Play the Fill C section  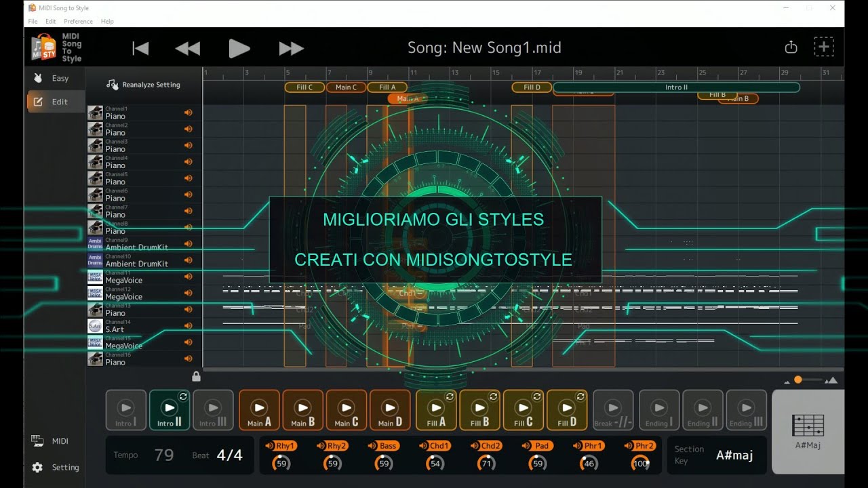click(523, 410)
